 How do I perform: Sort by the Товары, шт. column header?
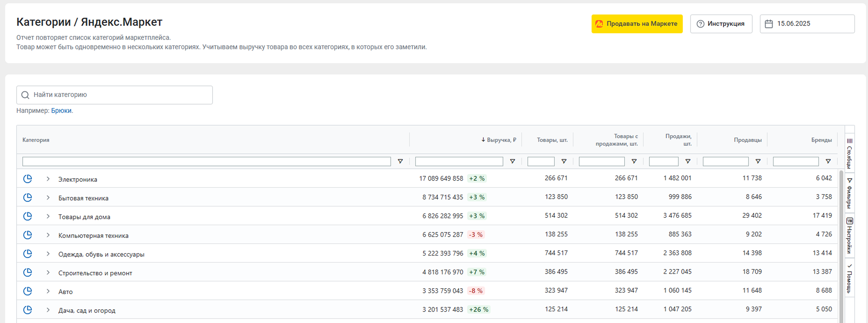pos(552,140)
